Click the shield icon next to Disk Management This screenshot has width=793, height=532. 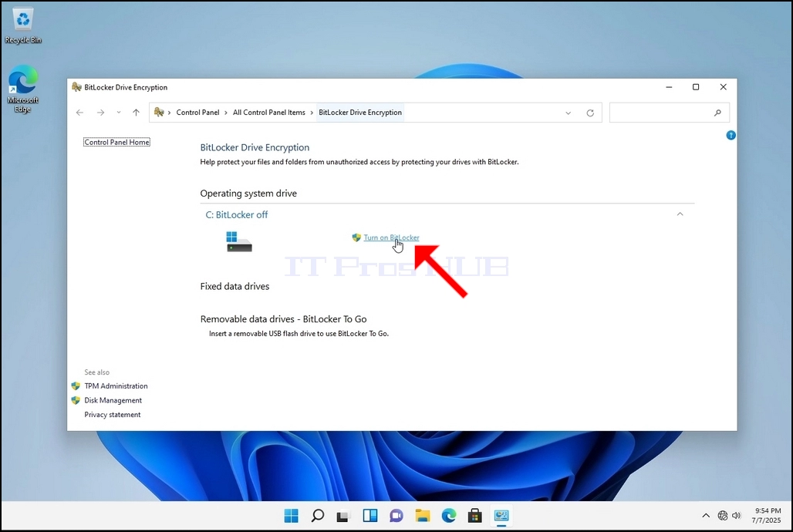(76, 400)
